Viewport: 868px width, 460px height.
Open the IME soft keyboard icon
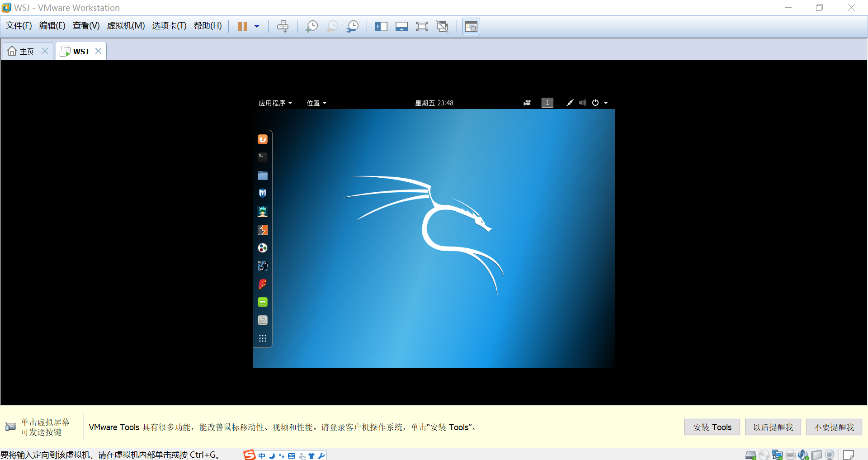292,456
